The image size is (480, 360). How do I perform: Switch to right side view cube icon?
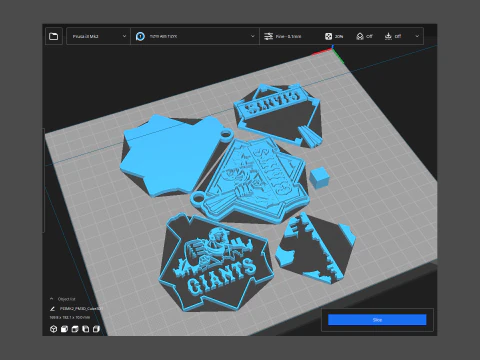[96, 329]
